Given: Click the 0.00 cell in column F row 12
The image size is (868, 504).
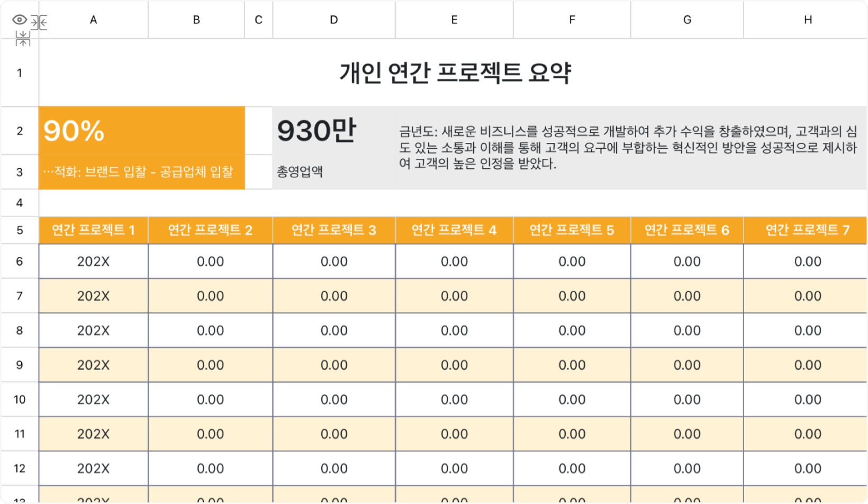Looking at the screenshot, I should 572,468.
